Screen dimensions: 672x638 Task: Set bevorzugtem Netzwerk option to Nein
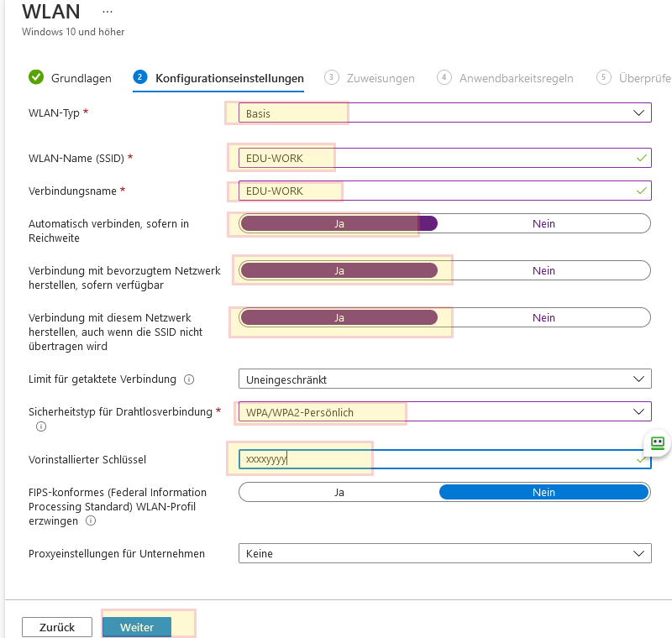543,270
